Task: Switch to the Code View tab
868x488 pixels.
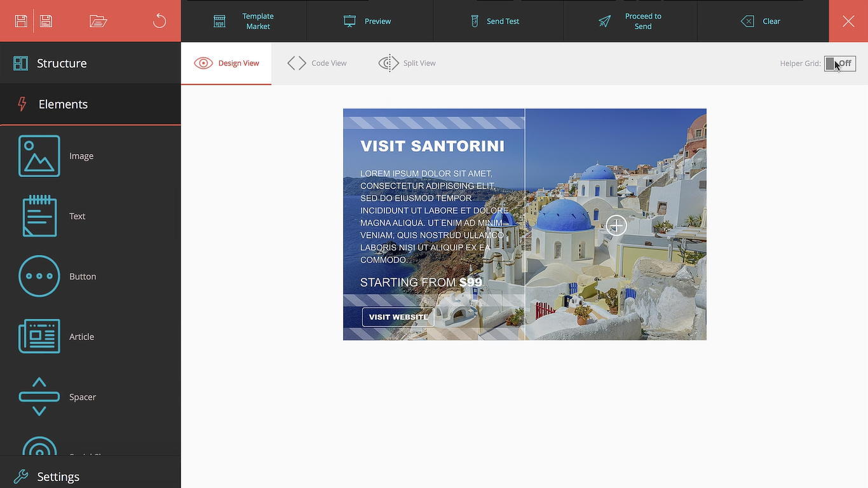Action: pos(317,63)
